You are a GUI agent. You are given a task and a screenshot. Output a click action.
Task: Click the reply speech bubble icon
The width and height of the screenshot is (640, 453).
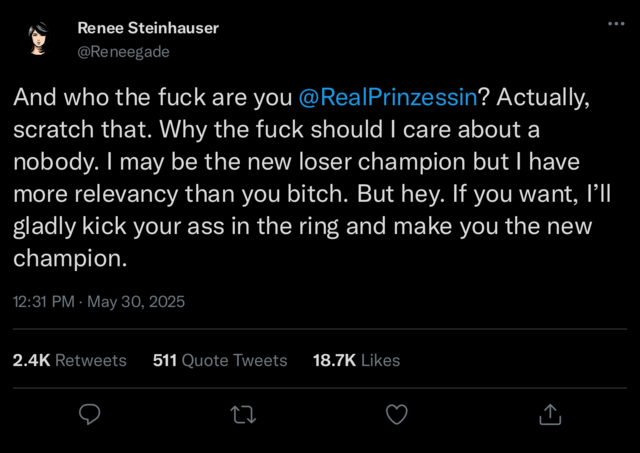(x=89, y=413)
